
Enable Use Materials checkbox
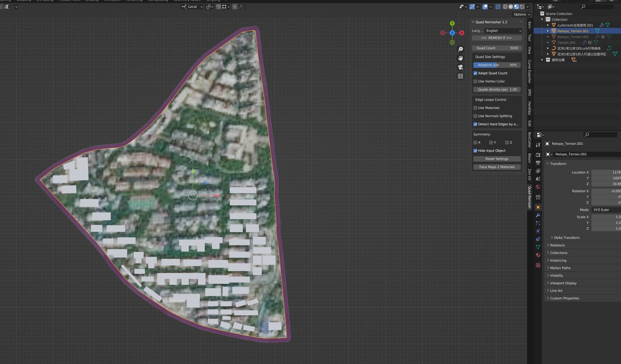point(475,108)
